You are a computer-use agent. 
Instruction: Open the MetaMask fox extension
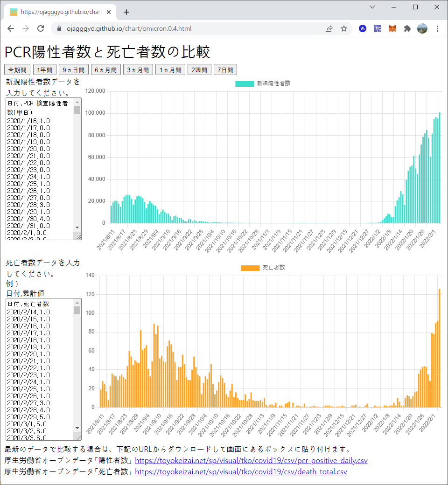coord(392,29)
